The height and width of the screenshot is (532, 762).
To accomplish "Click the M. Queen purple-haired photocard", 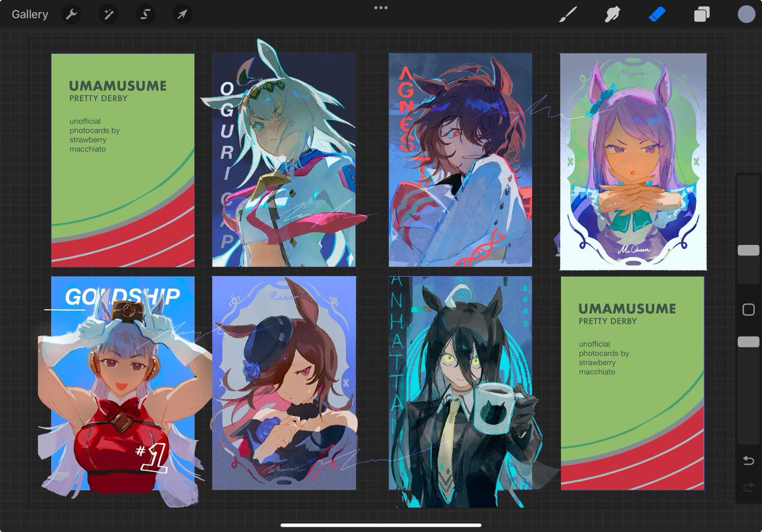I will click(633, 162).
